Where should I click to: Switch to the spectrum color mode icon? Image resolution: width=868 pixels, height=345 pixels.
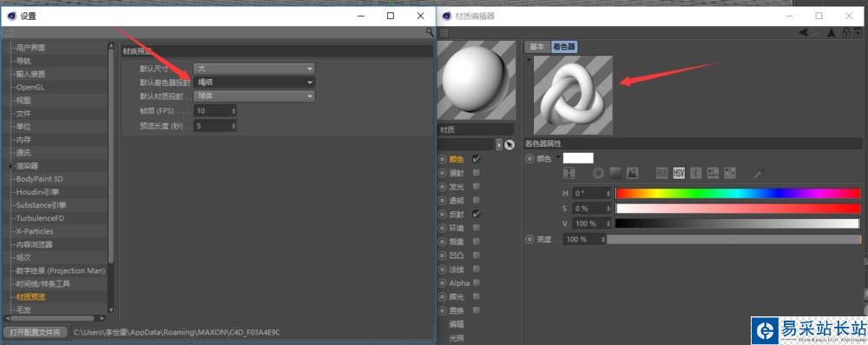click(x=615, y=173)
